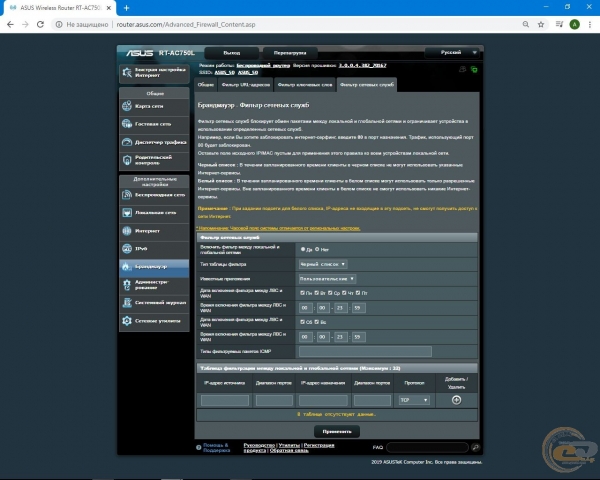Select Да to enable the filter
Image resolution: width=600 pixels, height=480 pixels.
(303, 249)
